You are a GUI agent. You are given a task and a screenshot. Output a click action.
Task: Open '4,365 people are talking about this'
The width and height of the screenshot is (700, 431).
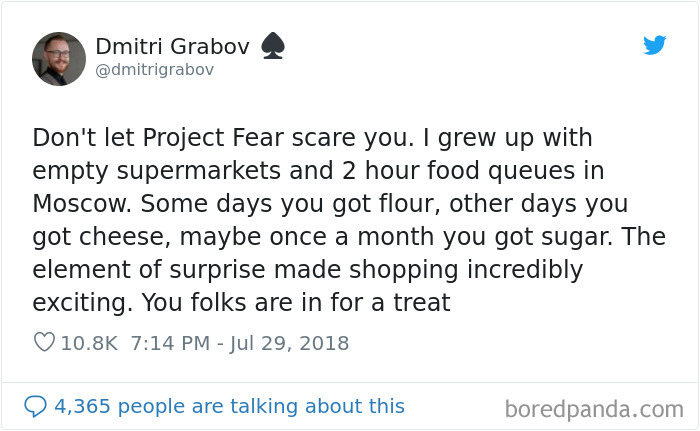(x=229, y=406)
